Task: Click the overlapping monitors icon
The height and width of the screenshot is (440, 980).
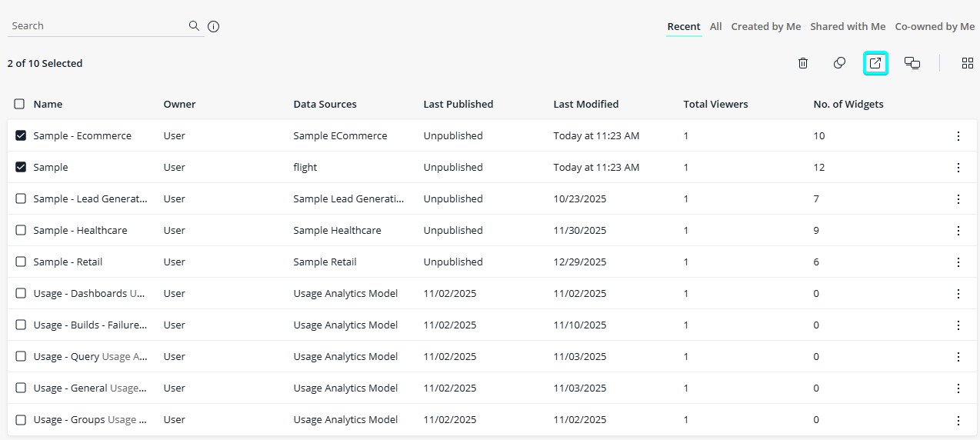Action: (x=912, y=63)
